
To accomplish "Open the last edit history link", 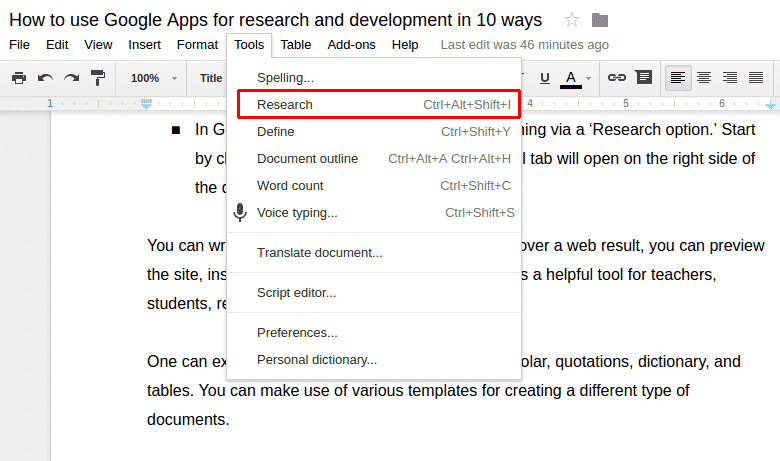I will click(524, 45).
